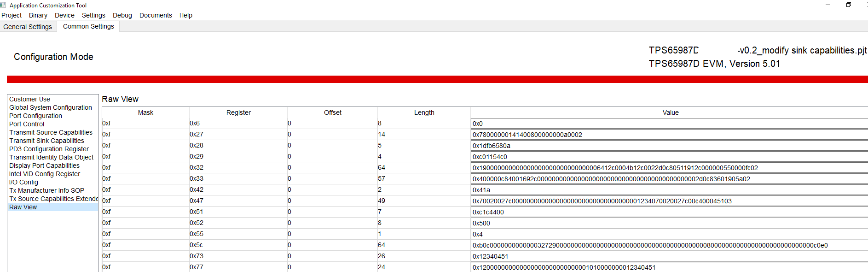Click the application icon in title bar
Screen dimensions: 868x272
click(x=3, y=5)
